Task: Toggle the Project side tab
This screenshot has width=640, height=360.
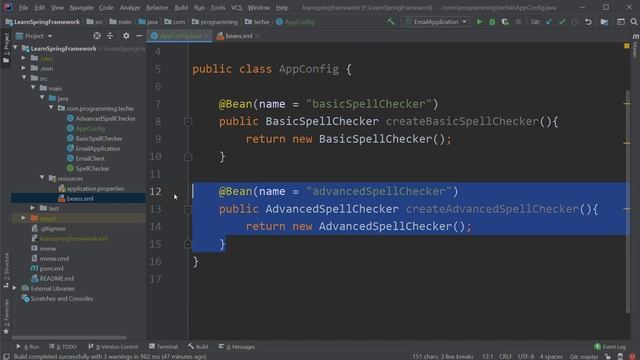Action: (x=6, y=48)
